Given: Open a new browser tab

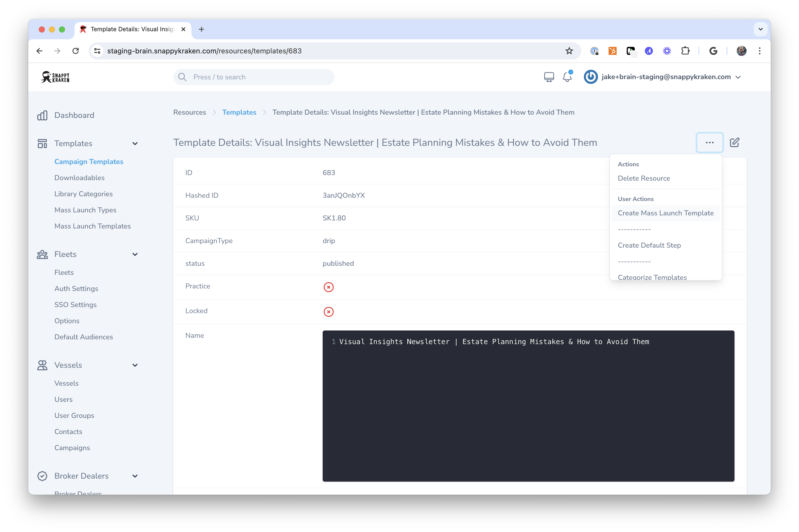Looking at the screenshot, I should coord(202,29).
